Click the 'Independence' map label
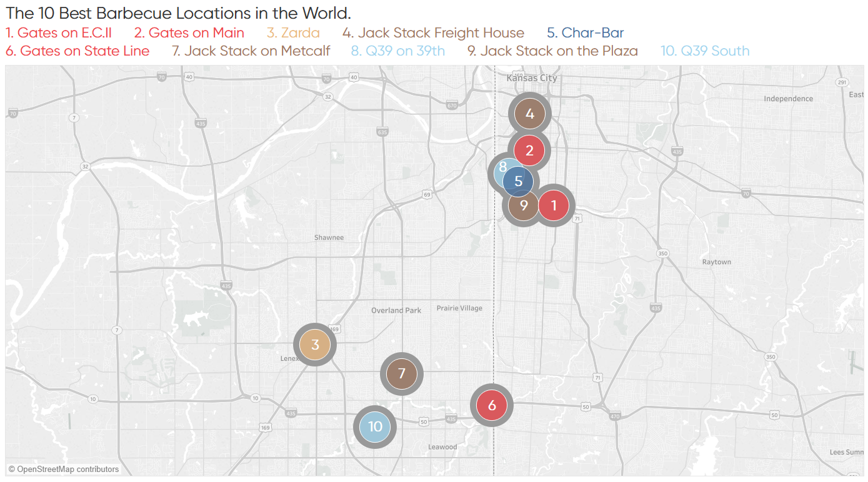This screenshot has width=868, height=482. pyautogui.click(x=789, y=99)
